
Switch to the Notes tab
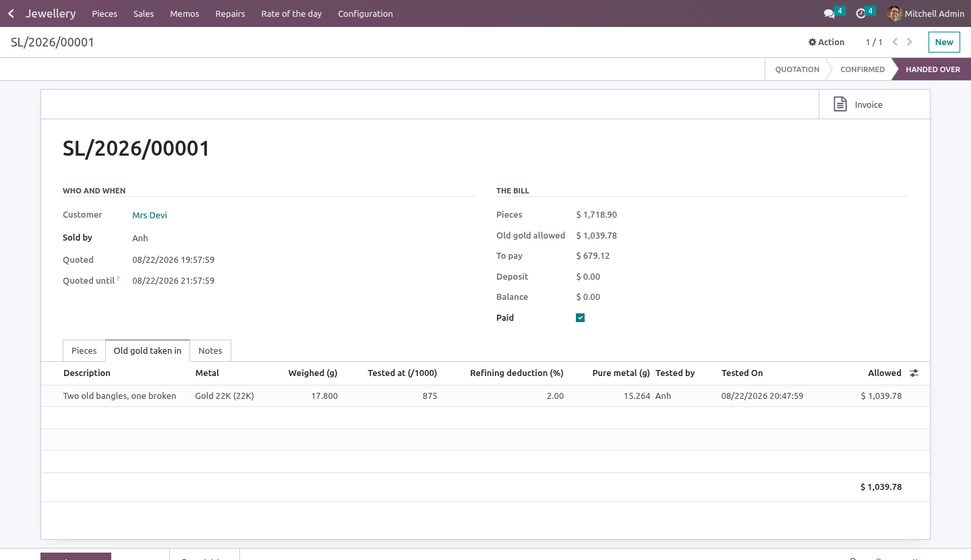pos(210,350)
